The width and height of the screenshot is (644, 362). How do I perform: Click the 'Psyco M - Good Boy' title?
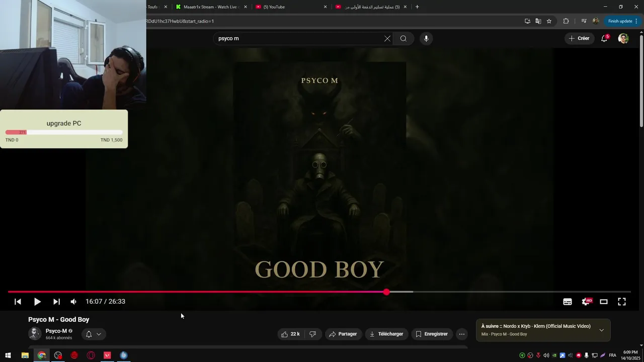59,320
